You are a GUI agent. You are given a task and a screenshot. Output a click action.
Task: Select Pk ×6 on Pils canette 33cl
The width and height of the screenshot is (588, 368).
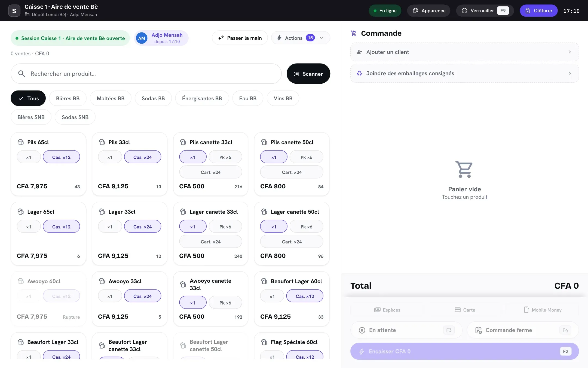(x=225, y=157)
